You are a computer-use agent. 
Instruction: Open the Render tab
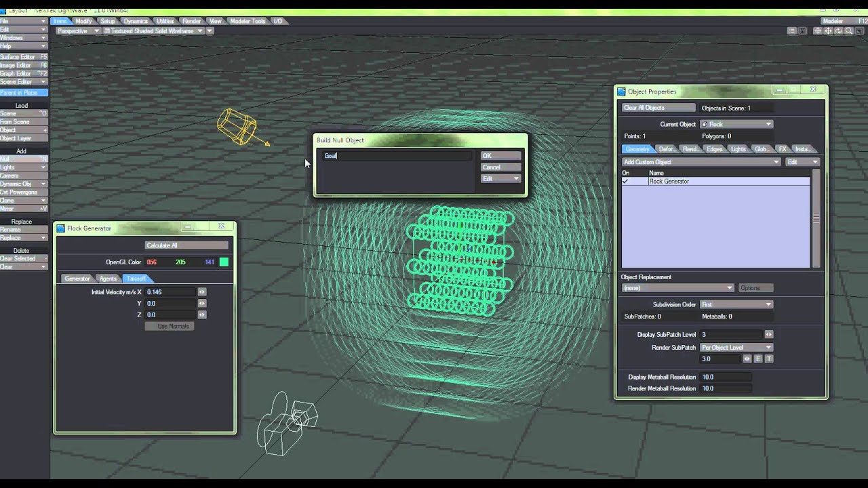191,21
